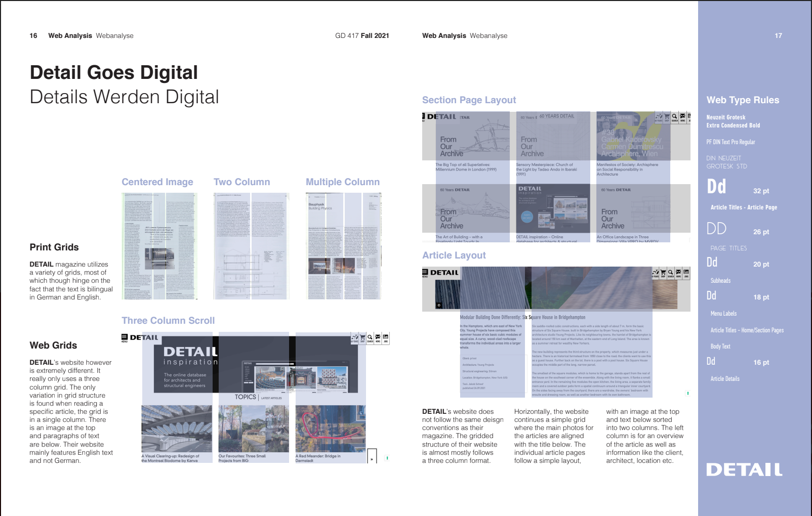Open the Shop cart icon in Article Layout mockup
This screenshot has width=812, height=516.
coord(663,273)
